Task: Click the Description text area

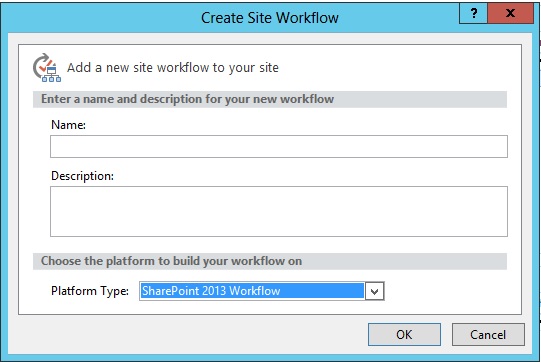Action: (x=279, y=211)
